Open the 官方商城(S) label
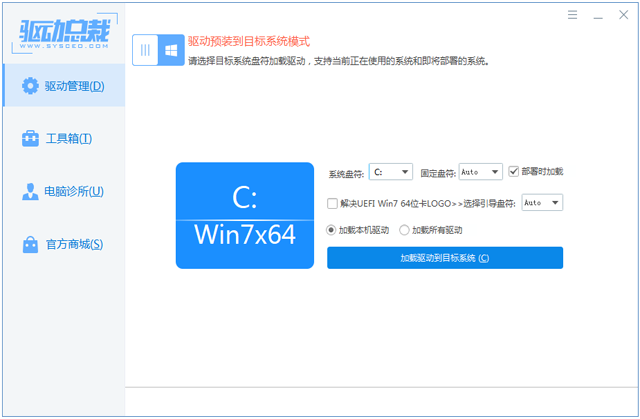 pos(74,244)
